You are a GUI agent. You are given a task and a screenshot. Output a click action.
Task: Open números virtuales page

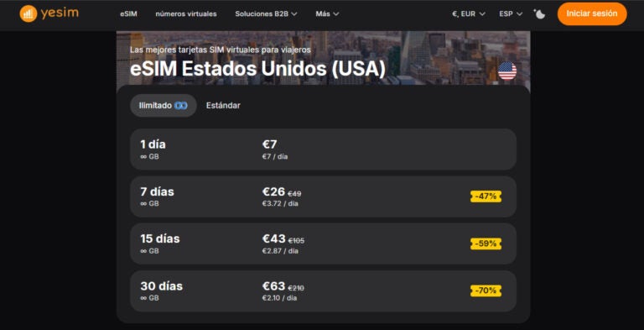click(x=186, y=13)
